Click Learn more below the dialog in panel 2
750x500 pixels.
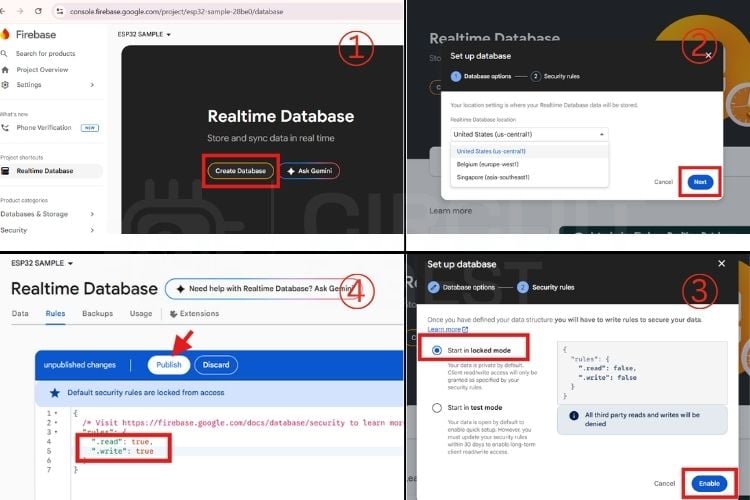point(451,211)
